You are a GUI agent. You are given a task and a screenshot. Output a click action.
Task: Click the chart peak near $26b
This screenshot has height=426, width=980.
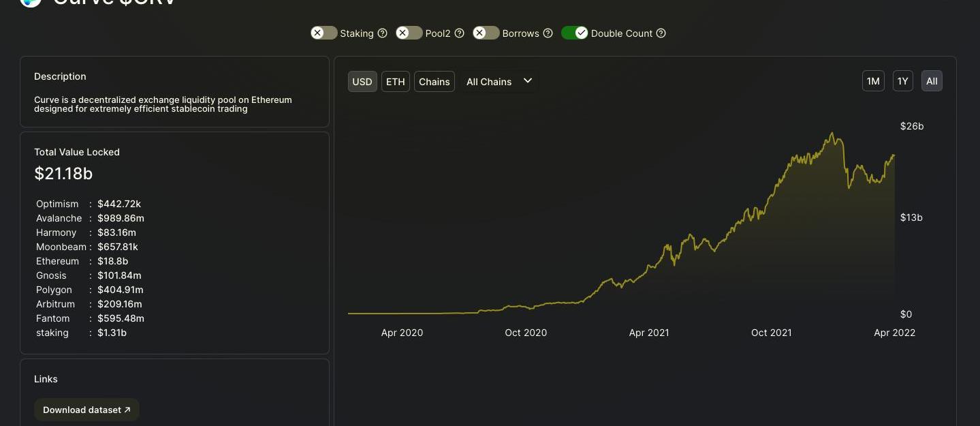832,134
